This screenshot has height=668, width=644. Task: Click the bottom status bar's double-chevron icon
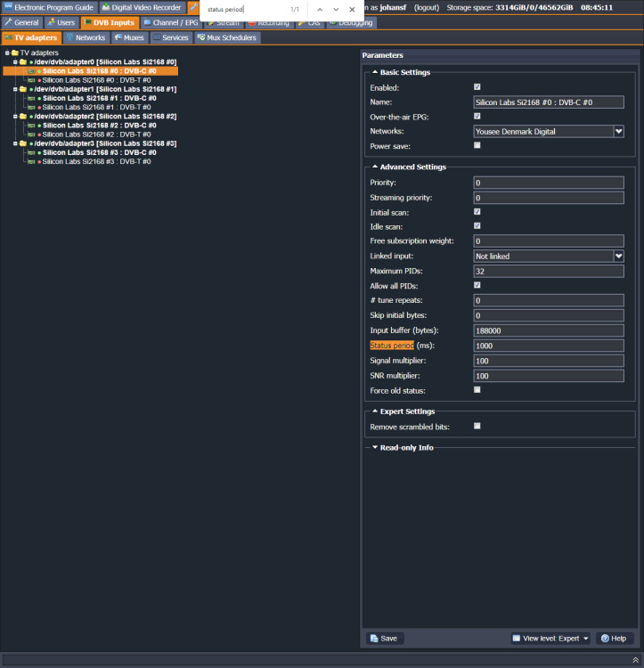pyautogui.click(x=635, y=660)
